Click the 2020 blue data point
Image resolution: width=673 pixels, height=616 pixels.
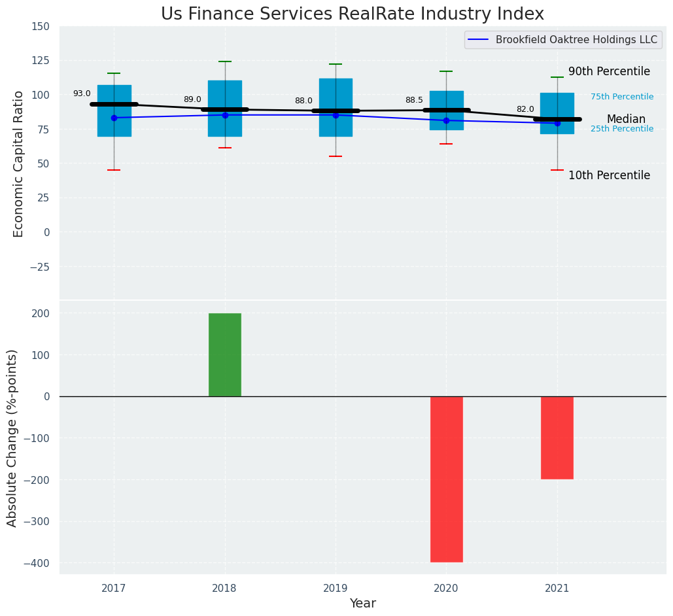(446, 120)
